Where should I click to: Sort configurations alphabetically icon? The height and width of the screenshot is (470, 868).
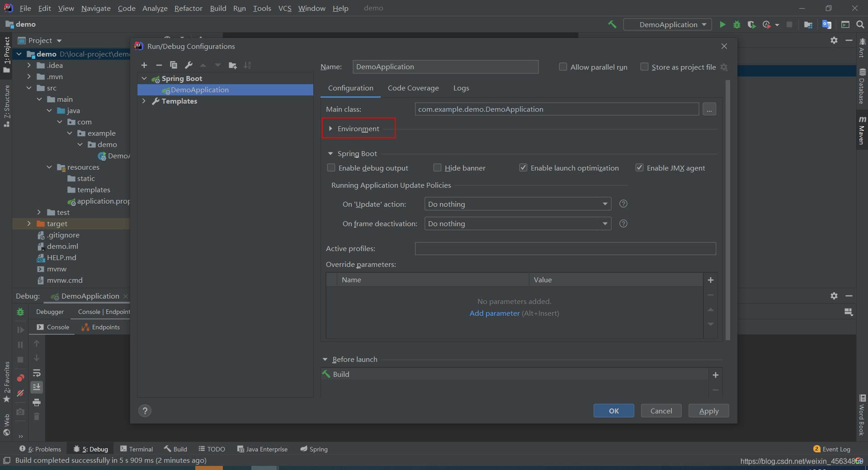247,65
